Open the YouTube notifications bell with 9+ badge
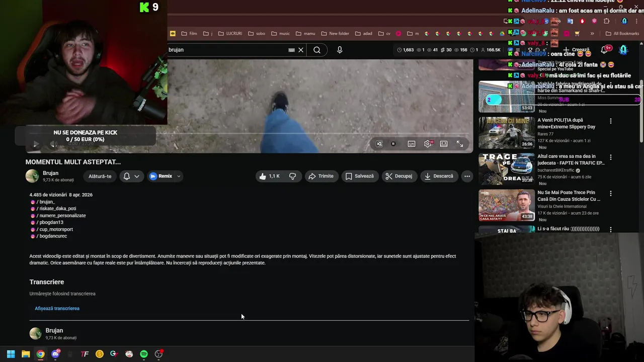Image resolution: width=644 pixels, height=362 pixels. (x=605, y=50)
